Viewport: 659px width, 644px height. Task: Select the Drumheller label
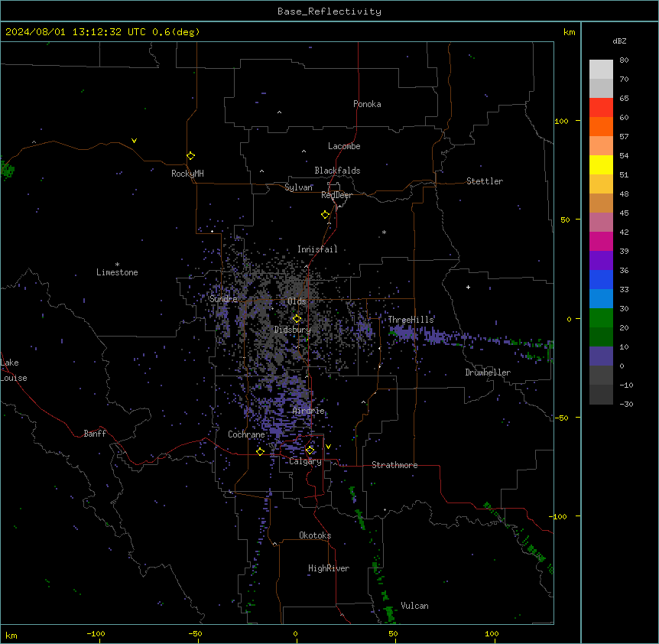click(x=488, y=372)
